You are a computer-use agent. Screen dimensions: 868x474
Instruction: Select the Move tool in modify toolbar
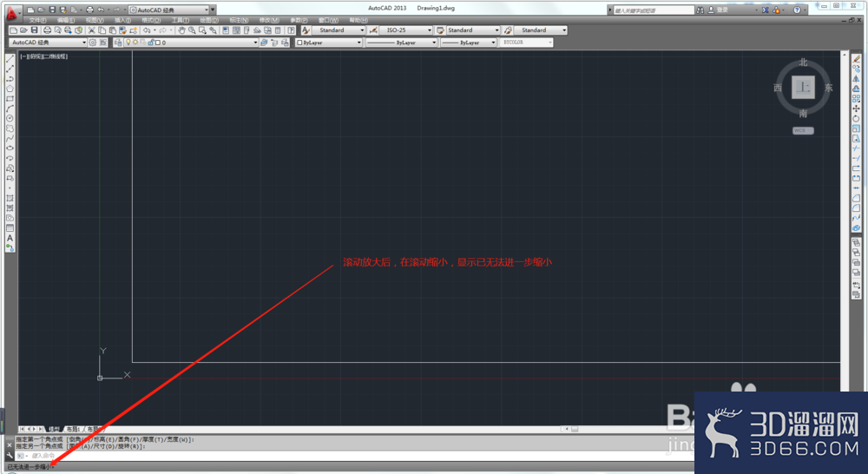coord(857,109)
